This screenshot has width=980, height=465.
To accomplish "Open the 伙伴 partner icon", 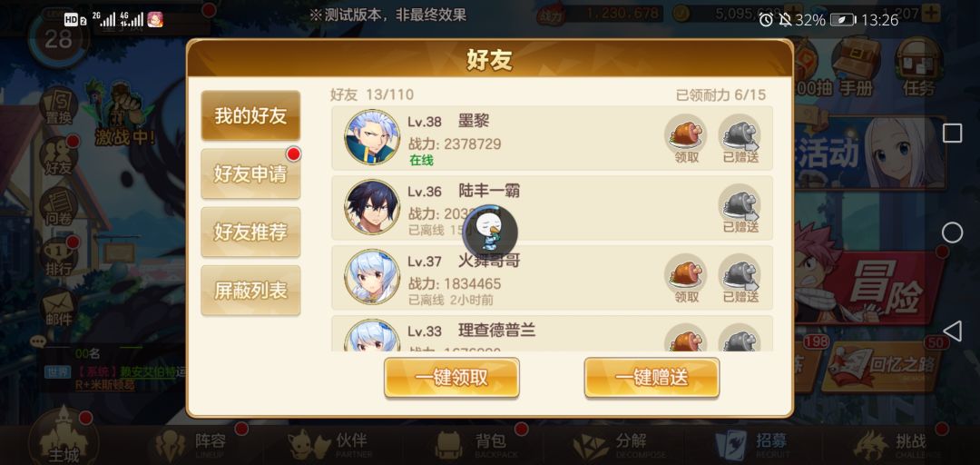I will pyautogui.click(x=333, y=445).
